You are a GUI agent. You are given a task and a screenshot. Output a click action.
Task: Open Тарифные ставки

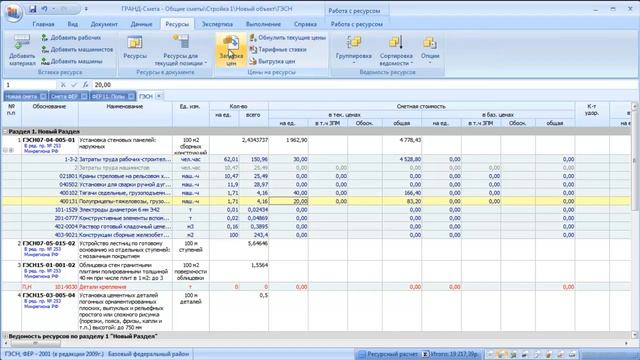pos(278,49)
